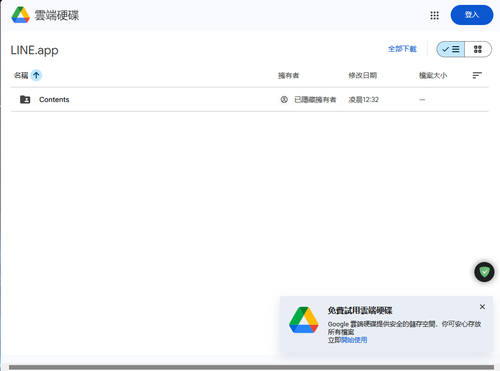Reverse sort with the 名稱 arrow
Image resolution: width=500 pixels, height=371 pixels.
coord(36,75)
